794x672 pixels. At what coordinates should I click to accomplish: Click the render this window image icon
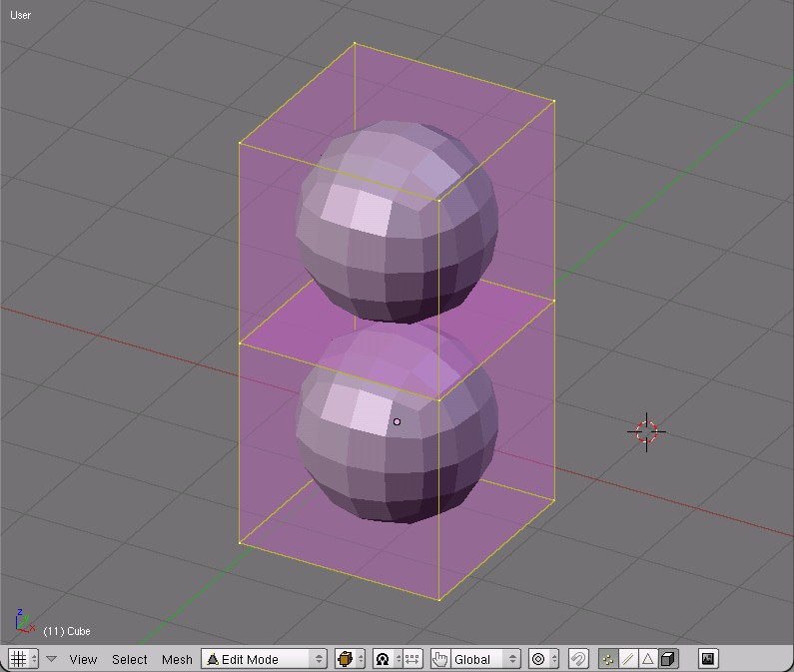pyautogui.click(x=708, y=659)
